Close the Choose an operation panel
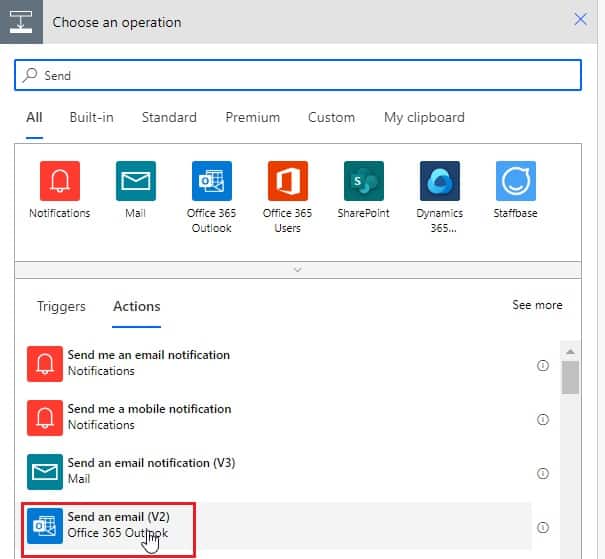 (x=580, y=19)
